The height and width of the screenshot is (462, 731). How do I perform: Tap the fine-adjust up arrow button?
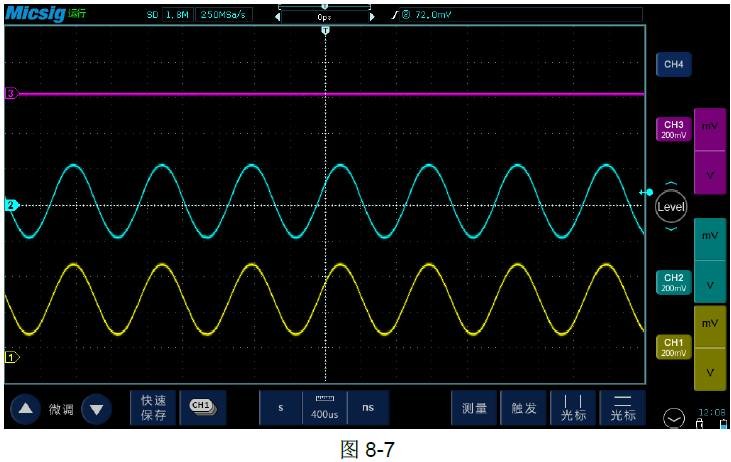pyautogui.click(x=25, y=409)
